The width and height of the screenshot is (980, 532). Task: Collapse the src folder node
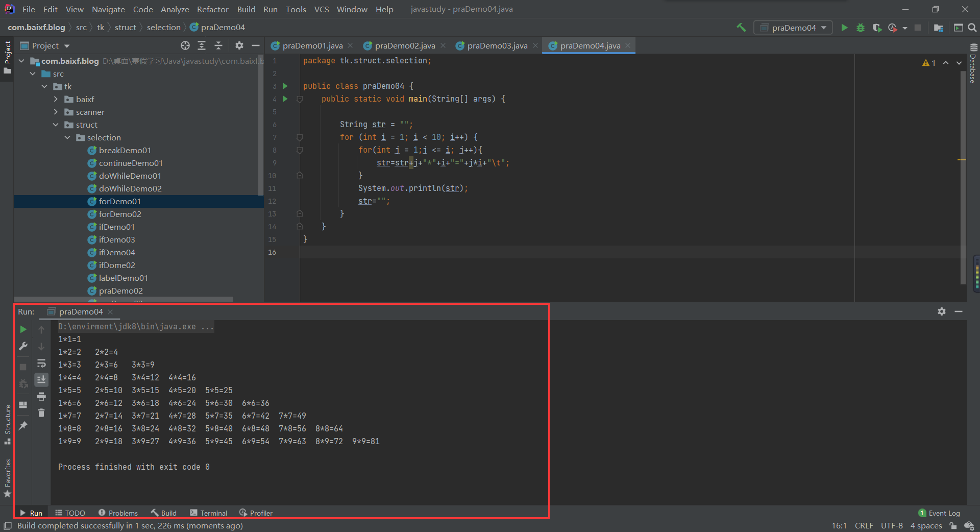pyautogui.click(x=33, y=74)
